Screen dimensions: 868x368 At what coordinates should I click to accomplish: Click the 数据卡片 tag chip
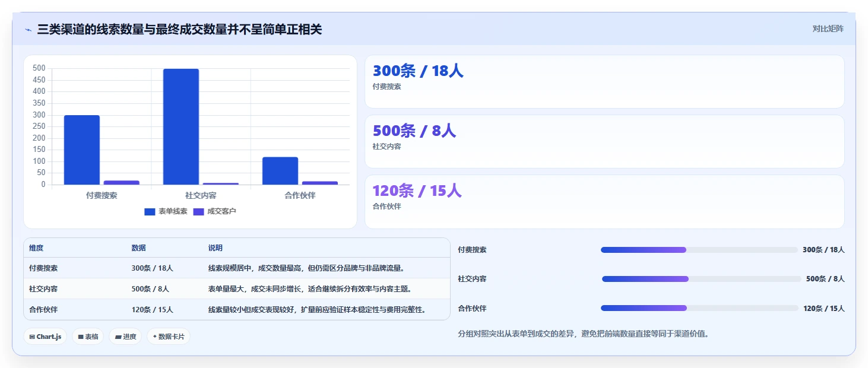pos(169,337)
